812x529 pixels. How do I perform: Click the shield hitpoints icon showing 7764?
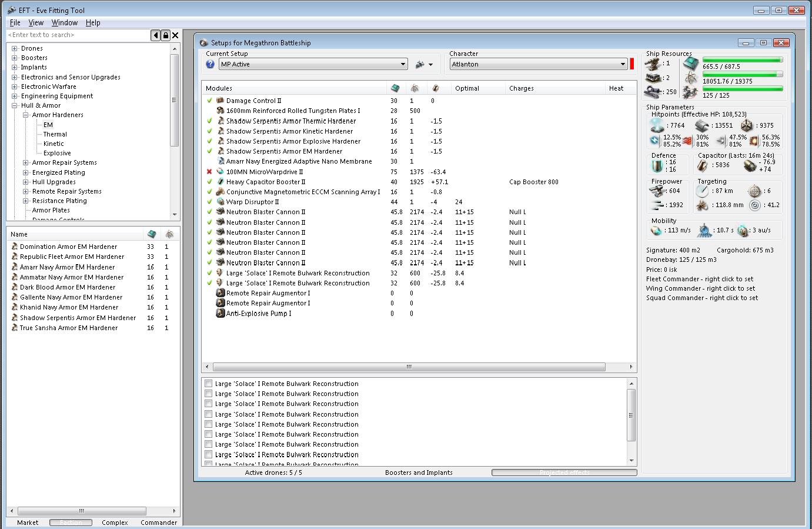pos(657,125)
